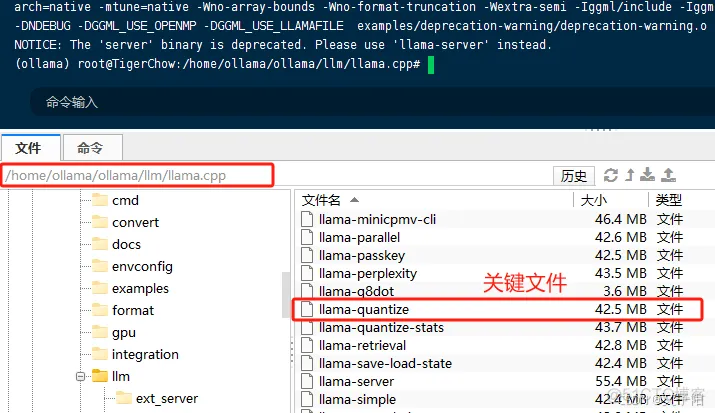Image resolution: width=715 pixels, height=413 pixels.
Task: Switch to the 命令 tab
Action: point(93,148)
